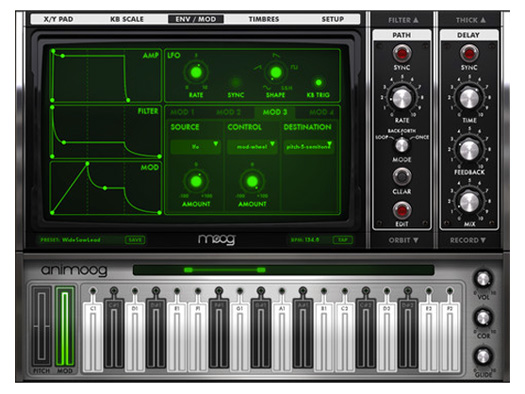Screen dimensions: 525x394
Task: Click the MOD wheel strip
Action: [65, 326]
